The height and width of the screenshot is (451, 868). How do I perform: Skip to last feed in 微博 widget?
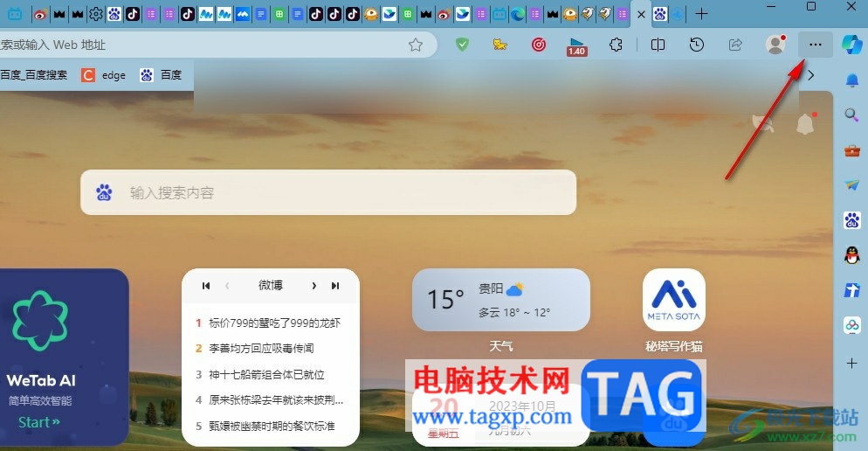[335, 286]
